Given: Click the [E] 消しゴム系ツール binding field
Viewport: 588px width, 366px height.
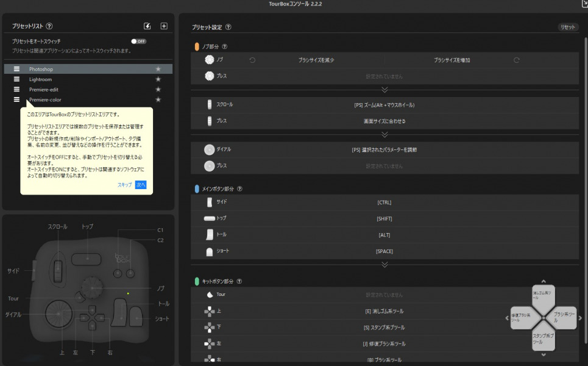Looking at the screenshot, I should click(x=384, y=310).
